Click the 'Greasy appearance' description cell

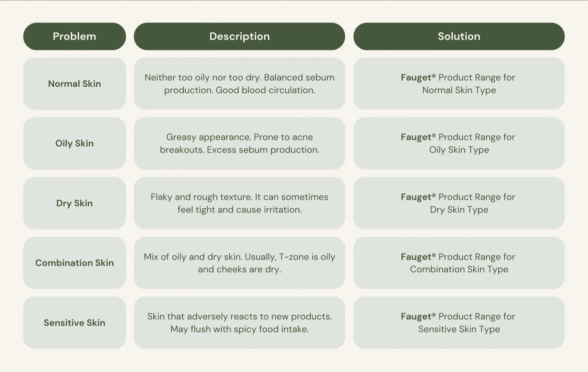pyautogui.click(x=239, y=143)
